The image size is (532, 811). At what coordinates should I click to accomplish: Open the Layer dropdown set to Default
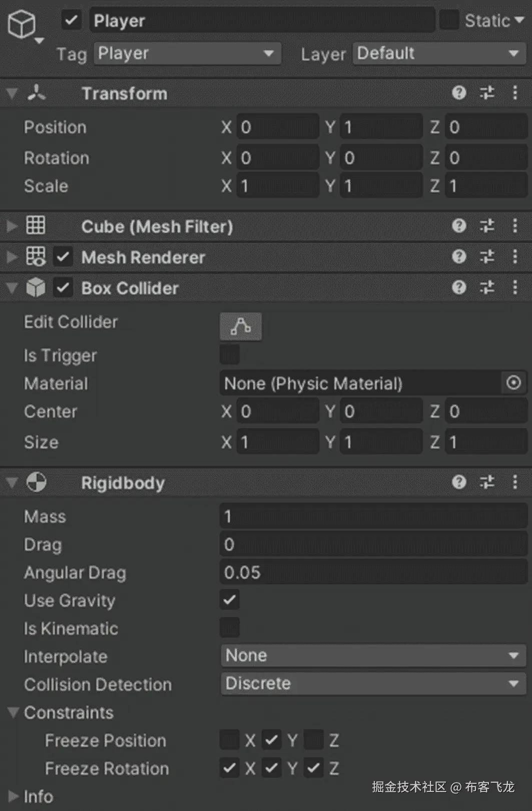(x=439, y=54)
